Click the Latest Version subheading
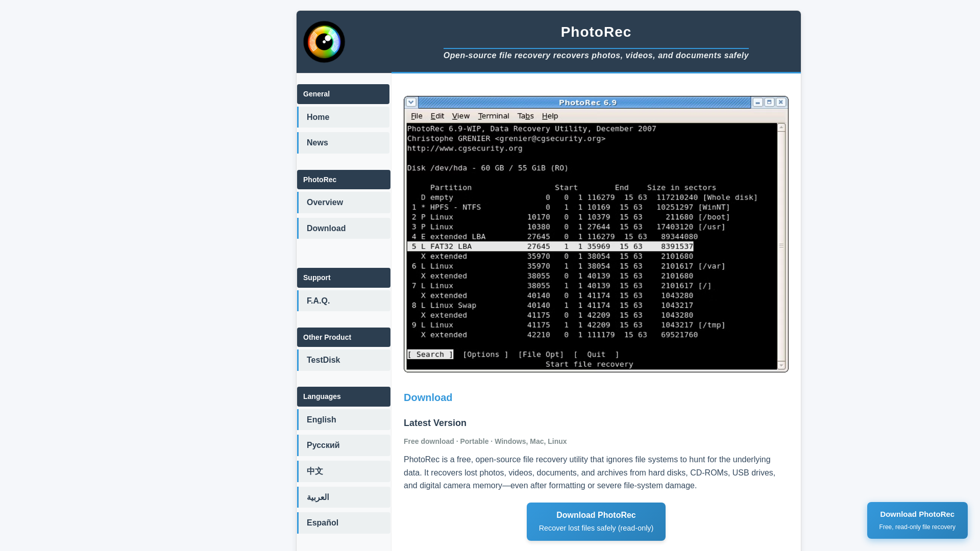Image resolution: width=980 pixels, height=551 pixels. tap(435, 423)
